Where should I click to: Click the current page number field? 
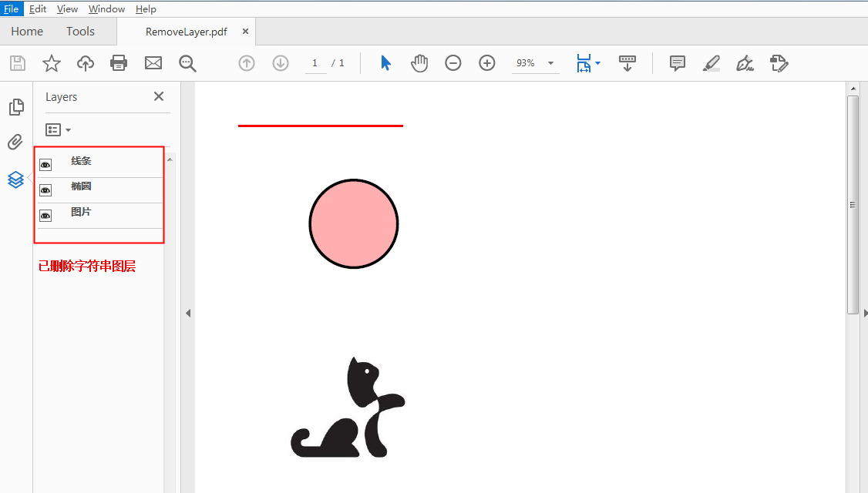tap(315, 63)
